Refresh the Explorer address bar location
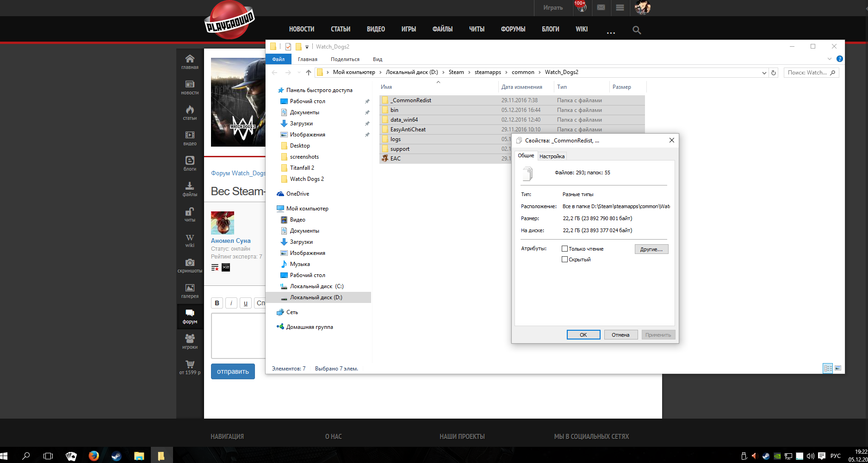Screen dimensions: 868x463 pyautogui.click(x=773, y=73)
